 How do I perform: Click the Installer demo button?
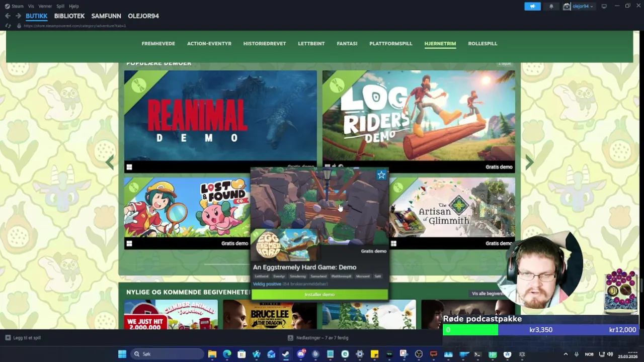pyautogui.click(x=319, y=295)
